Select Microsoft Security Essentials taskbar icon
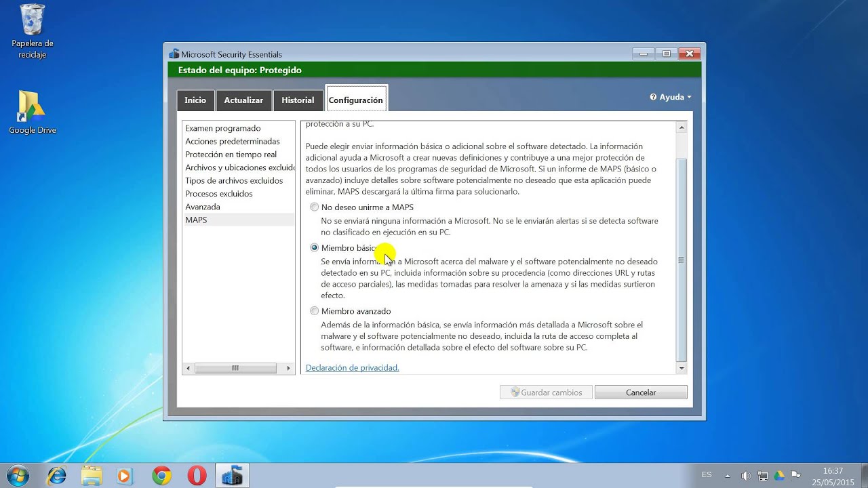The width and height of the screenshot is (868, 488). coord(232,476)
